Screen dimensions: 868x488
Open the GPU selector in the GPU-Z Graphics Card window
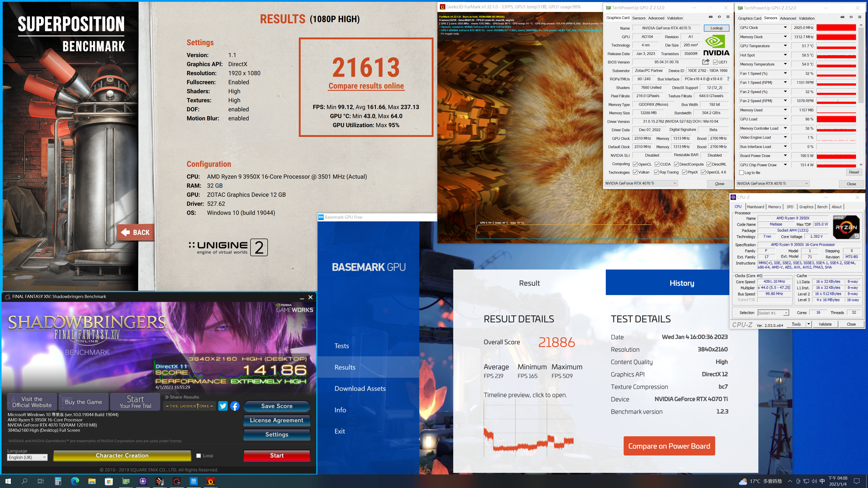tap(641, 183)
